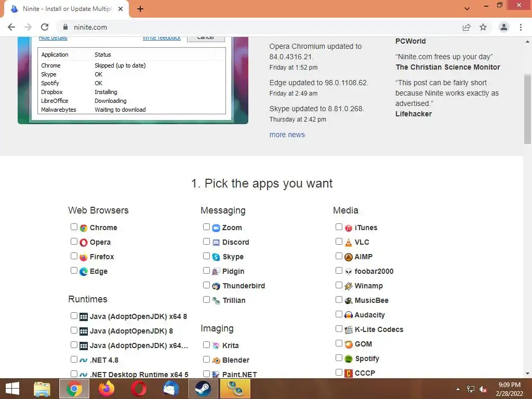The image size is (532, 399).
Task: Open Steam from the Windows taskbar
Action: tap(203, 389)
